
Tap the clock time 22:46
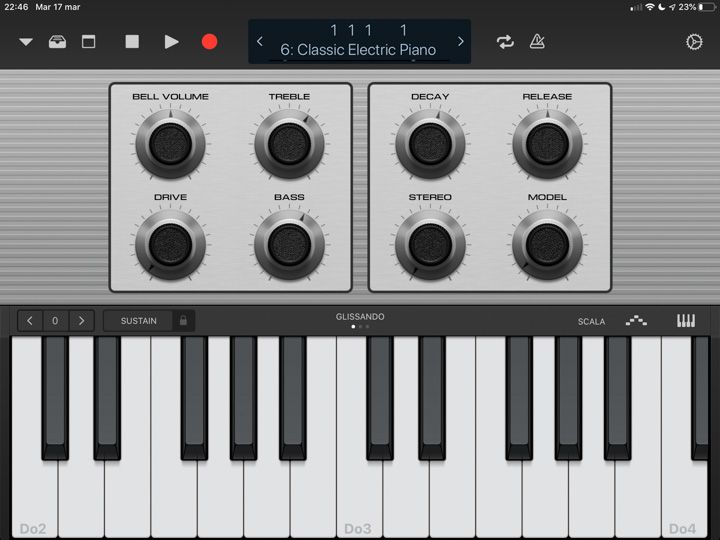[x=16, y=7]
